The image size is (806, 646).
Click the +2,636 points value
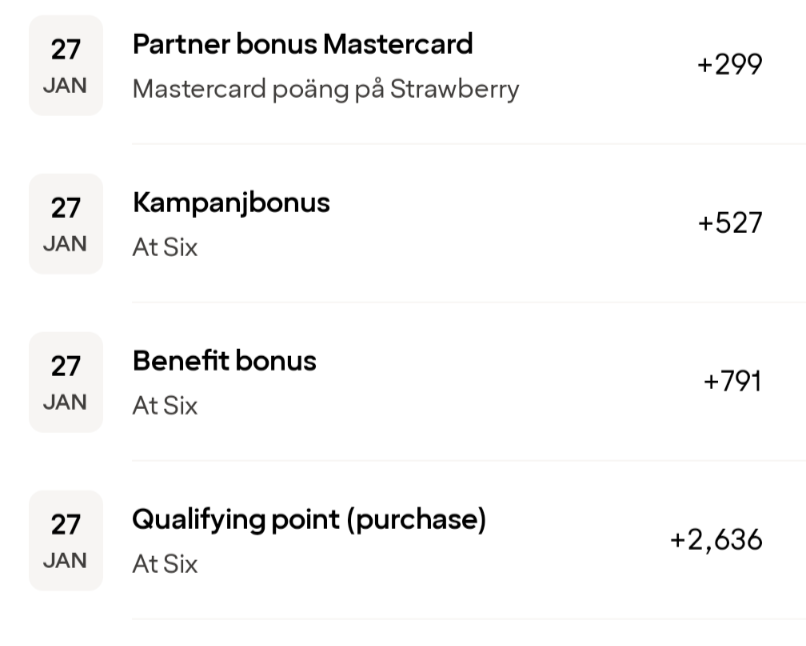pos(716,540)
